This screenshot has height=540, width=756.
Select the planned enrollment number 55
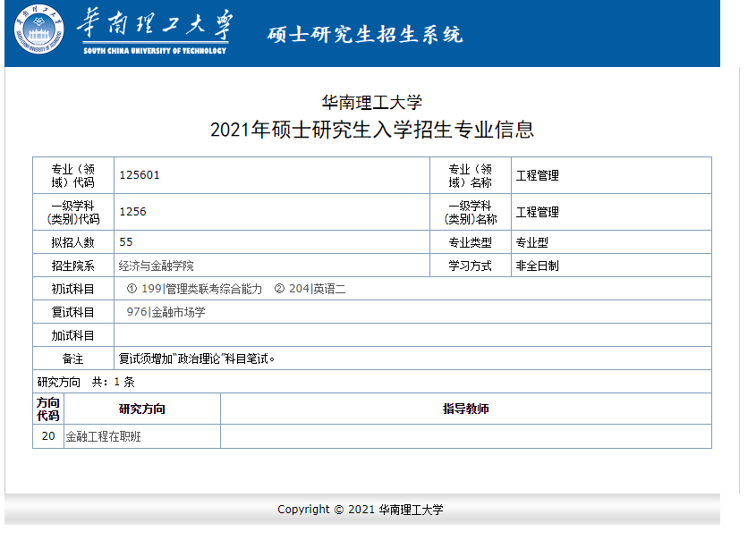[x=126, y=241]
